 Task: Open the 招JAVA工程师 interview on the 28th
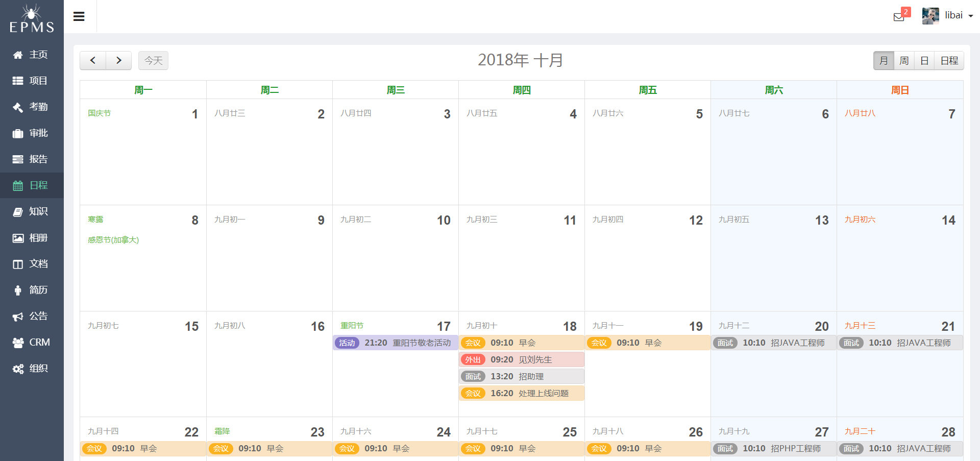point(900,448)
